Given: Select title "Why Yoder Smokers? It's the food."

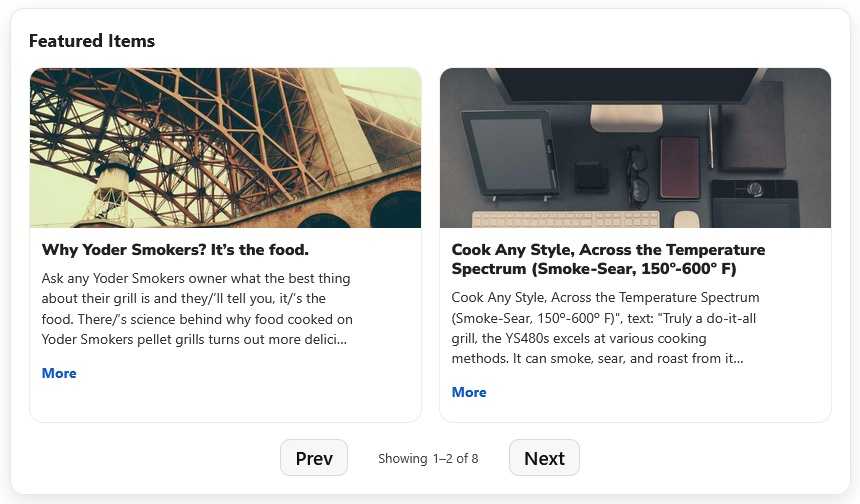Looking at the screenshot, I should [x=176, y=250].
